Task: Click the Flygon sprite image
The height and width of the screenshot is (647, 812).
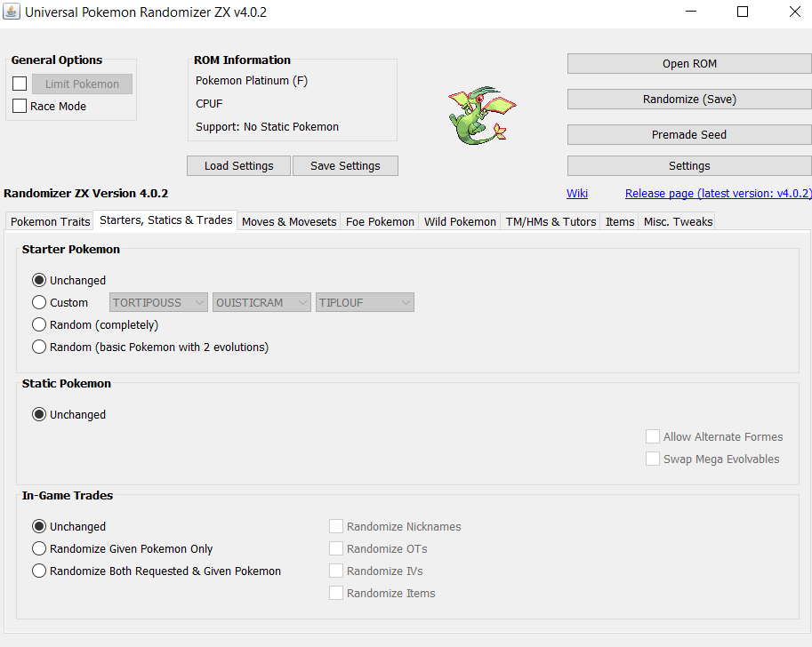Action: tap(482, 116)
